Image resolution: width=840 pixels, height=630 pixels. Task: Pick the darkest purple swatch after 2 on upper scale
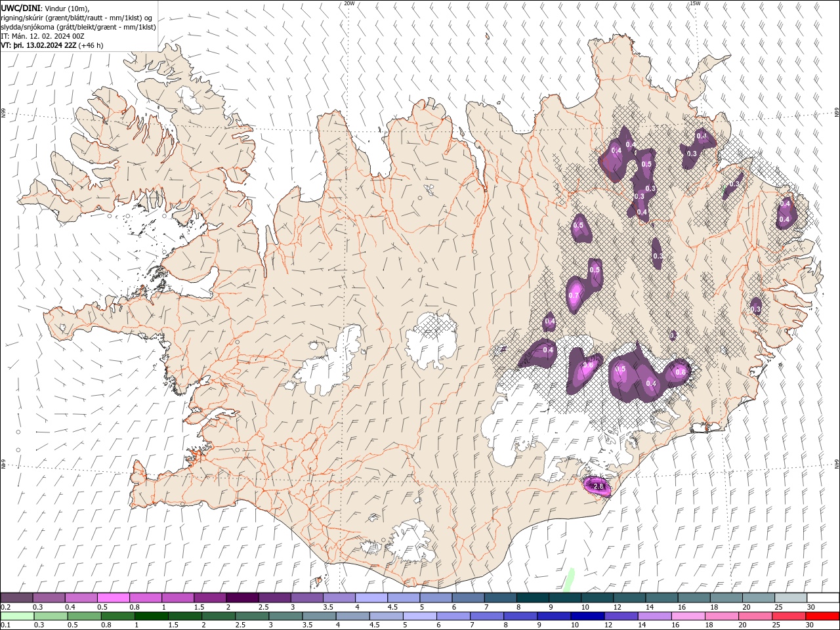tap(242, 598)
